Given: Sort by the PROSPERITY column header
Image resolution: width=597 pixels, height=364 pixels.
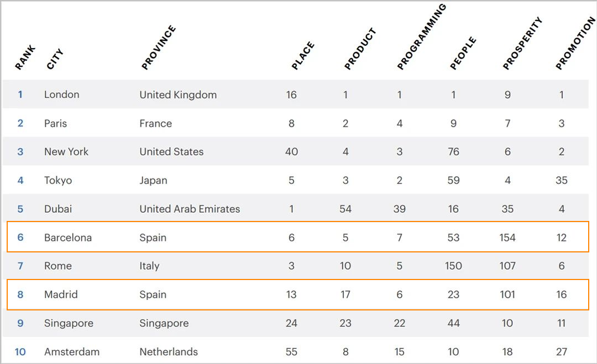Looking at the screenshot, I should pyautogui.click(x=522, y=44).
